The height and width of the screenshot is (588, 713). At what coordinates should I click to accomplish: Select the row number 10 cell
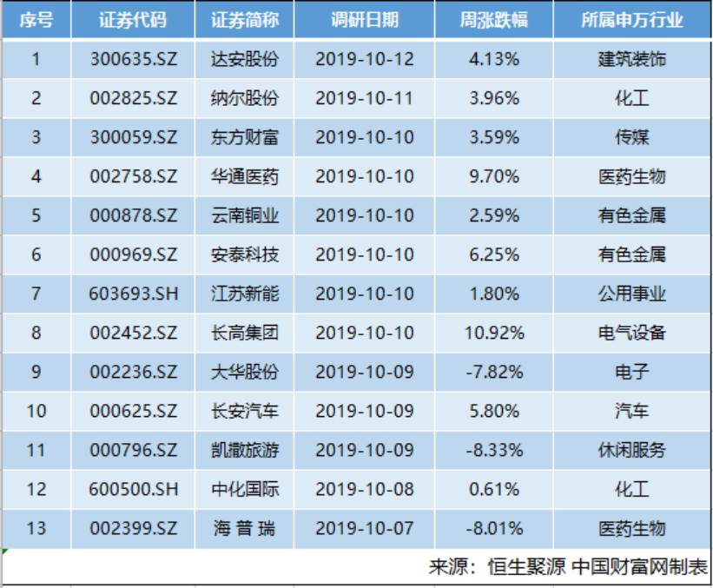tap(36, 411)
